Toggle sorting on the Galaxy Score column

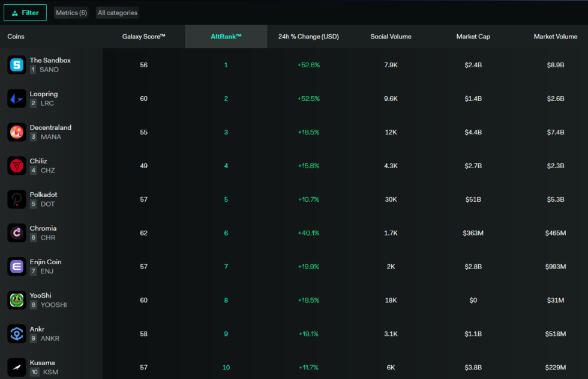coord(143,37)
